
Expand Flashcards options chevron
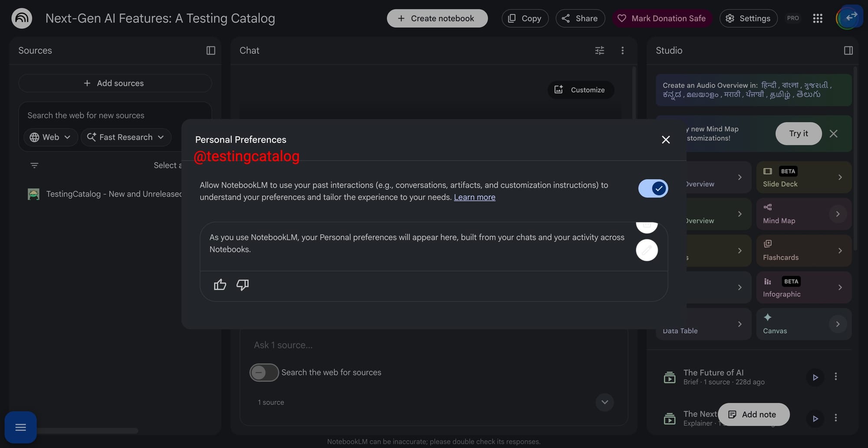840,251
